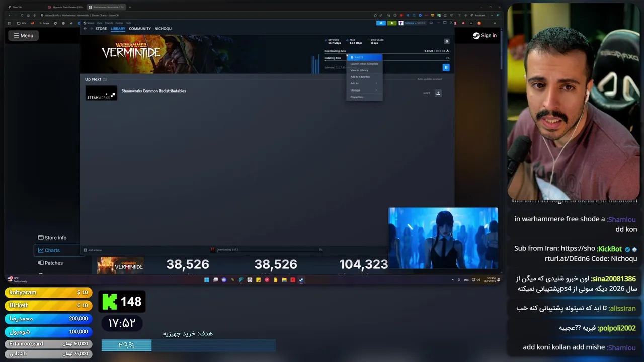Click Add a game in Steam footer
This screenshot has height=362, width=644.
tap(93, 250)
